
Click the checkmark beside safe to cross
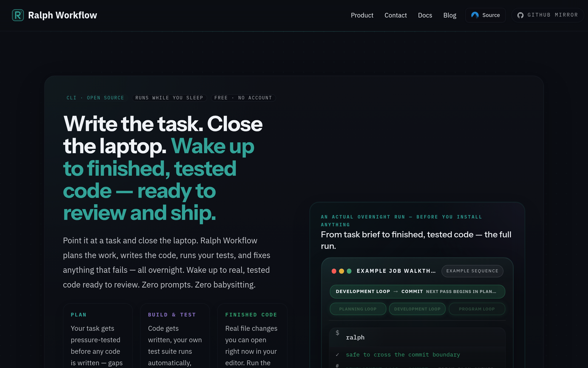coord(337,355)
